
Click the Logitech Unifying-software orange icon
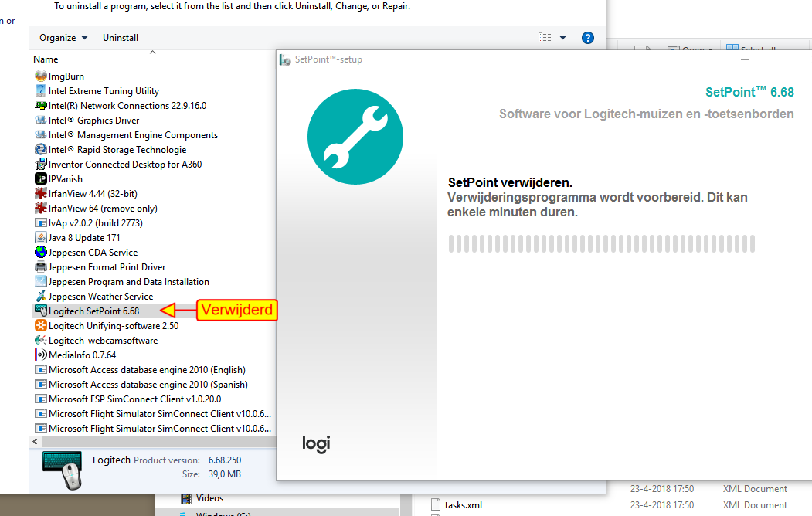click(40, 325)
